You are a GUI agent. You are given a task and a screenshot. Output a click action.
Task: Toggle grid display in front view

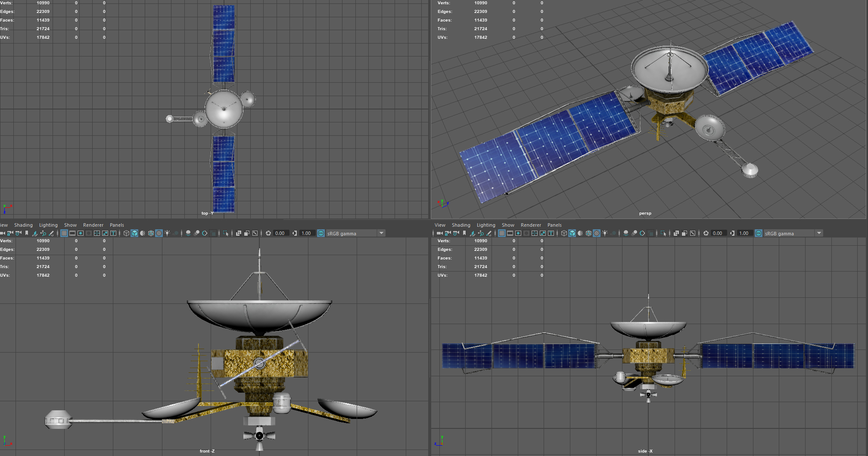[64, 233]
